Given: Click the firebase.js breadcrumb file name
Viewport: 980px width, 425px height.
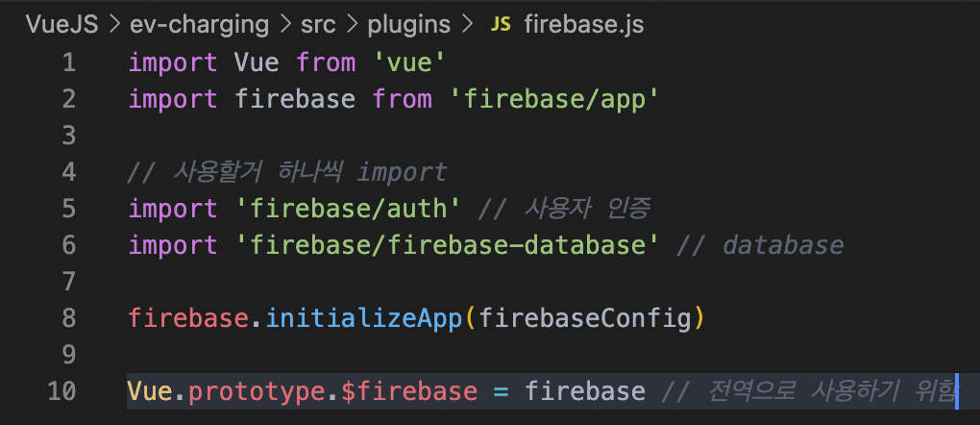Looking at the screenshot, I should click(x=584, y=25).
